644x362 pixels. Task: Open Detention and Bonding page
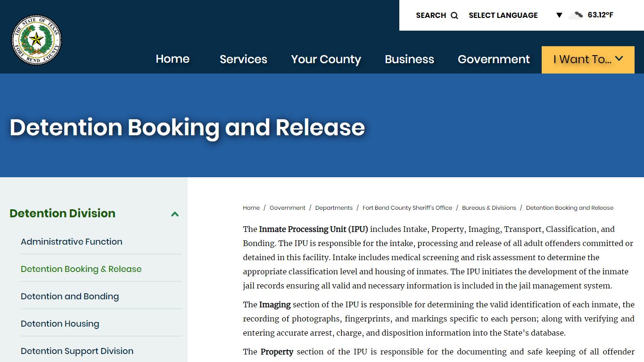click(69, 296)
